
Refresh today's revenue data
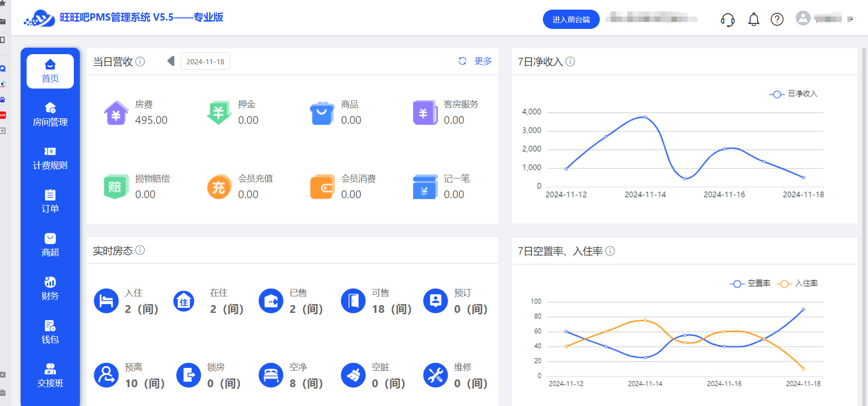[462, 61]
